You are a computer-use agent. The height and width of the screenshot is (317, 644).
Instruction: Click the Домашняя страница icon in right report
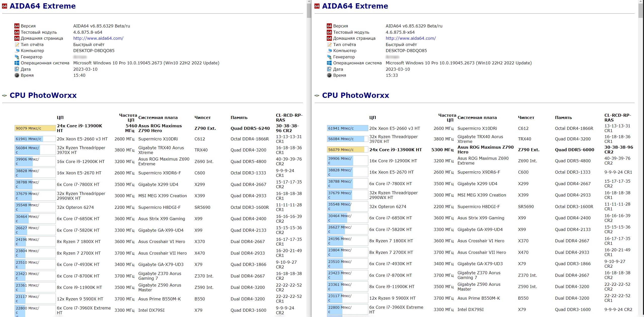(329, 38)
